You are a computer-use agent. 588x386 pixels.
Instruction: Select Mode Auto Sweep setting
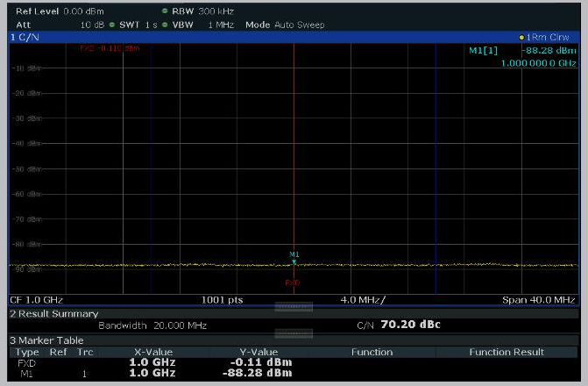click(x=284, y=25)
